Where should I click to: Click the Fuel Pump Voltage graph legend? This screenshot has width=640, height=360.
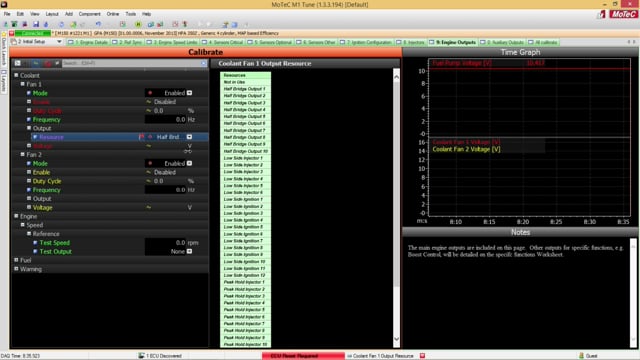(x=462, y=63)
